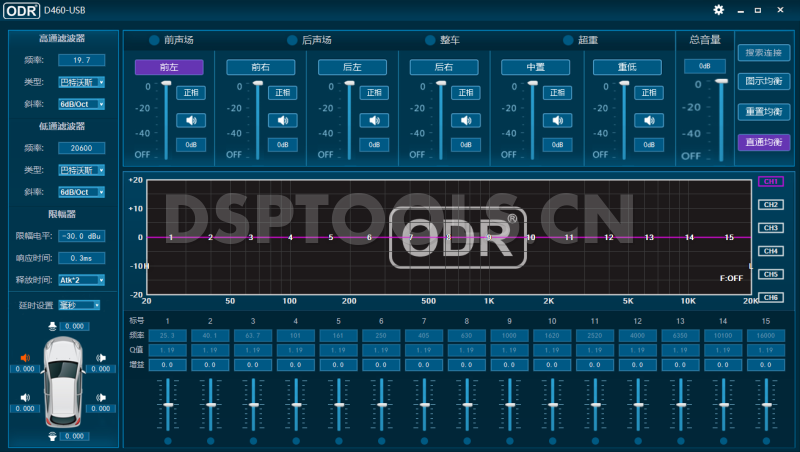800x452 pixels.
Task: Mute the 中置 channel speaker icon
Action: (x=557, y=120)
